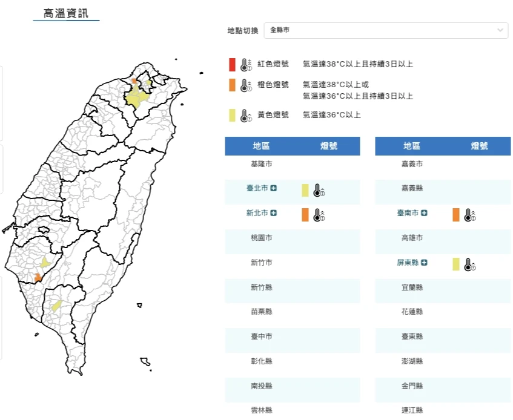The width and height of the screenshot is (513, 420).
Task: Click the thermometer icon in 新北市 row
Action: [x=319, y=215]
